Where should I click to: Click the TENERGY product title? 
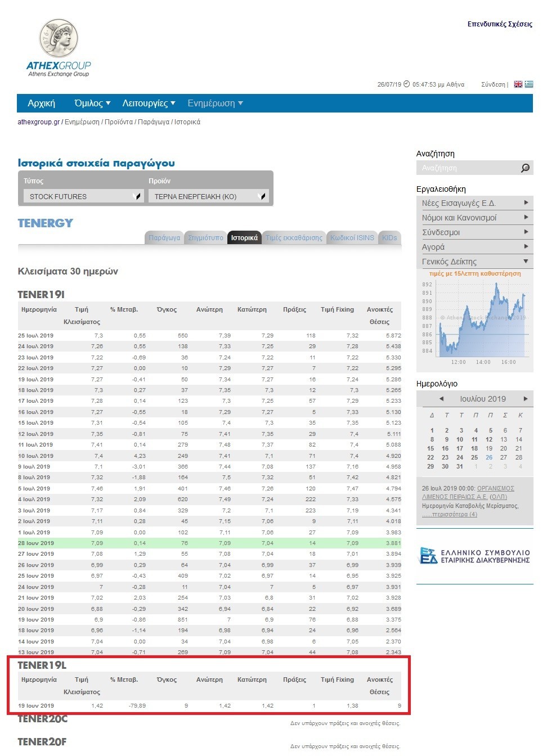click(x=46, y=223)
